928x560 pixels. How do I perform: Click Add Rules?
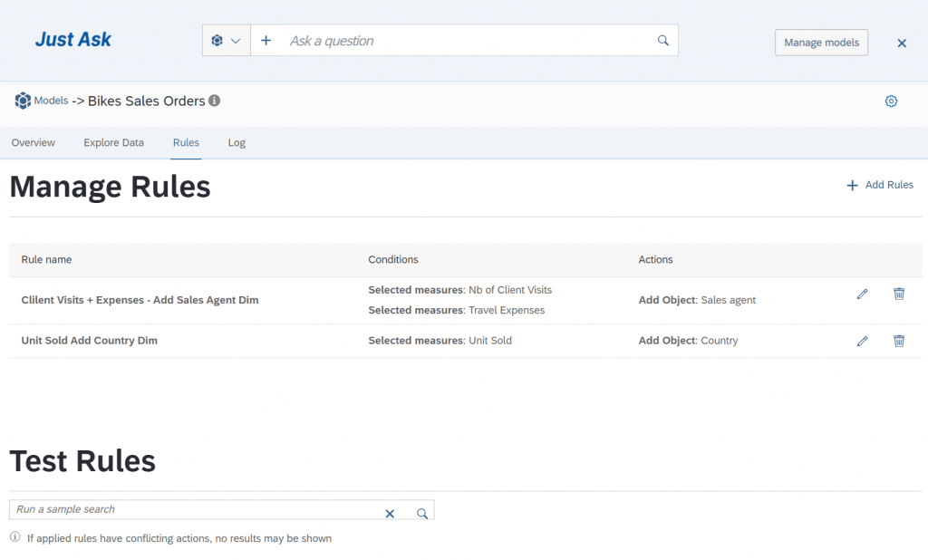(x=879, y=185)
